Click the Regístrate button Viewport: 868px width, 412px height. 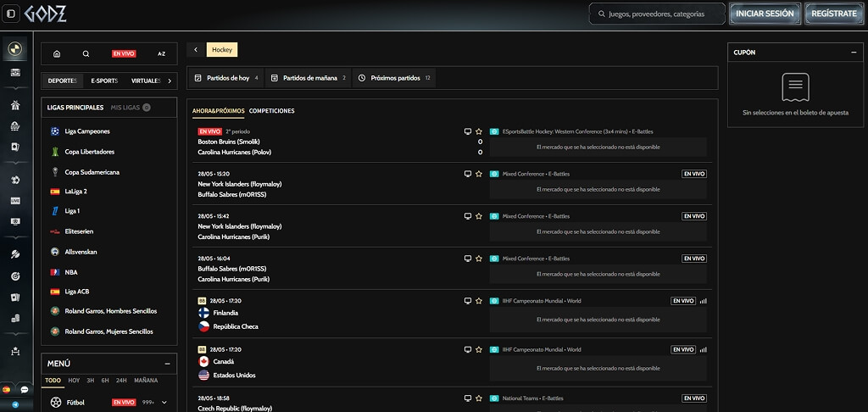pos(834,14)
